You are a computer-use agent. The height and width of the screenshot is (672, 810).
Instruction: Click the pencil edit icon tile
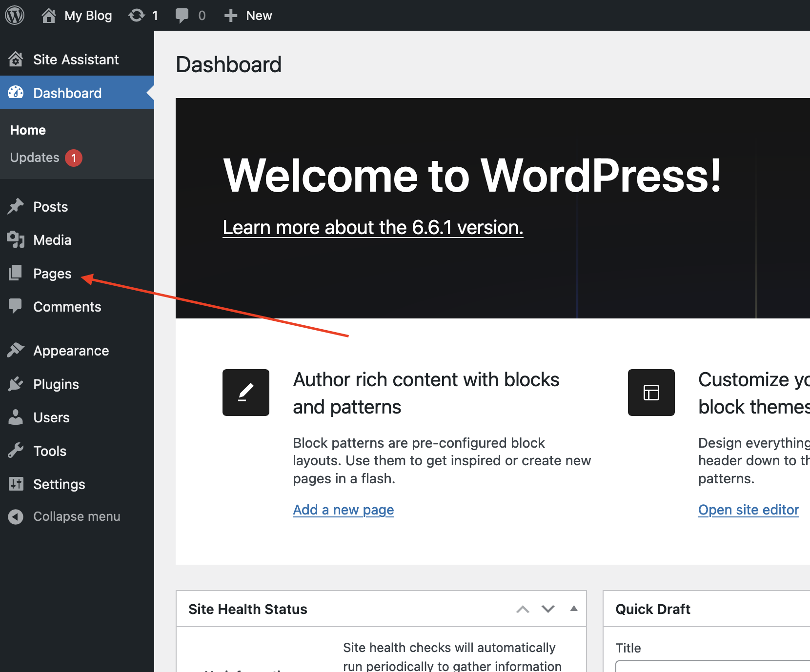tap(246, 393)
